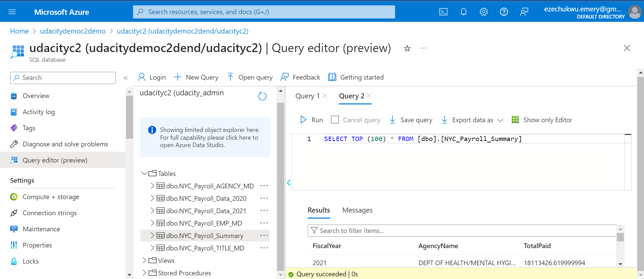
Task: Click the info icon in the notice box
Action: [152, 130]
